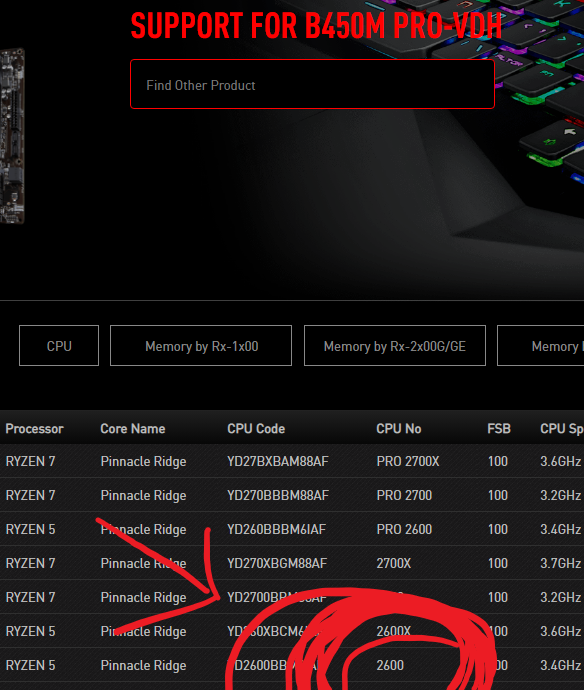Image resolution: width=584 pixels, height=690 pixels.
Task: Open the CPU support tab
Action: [59, 345]
